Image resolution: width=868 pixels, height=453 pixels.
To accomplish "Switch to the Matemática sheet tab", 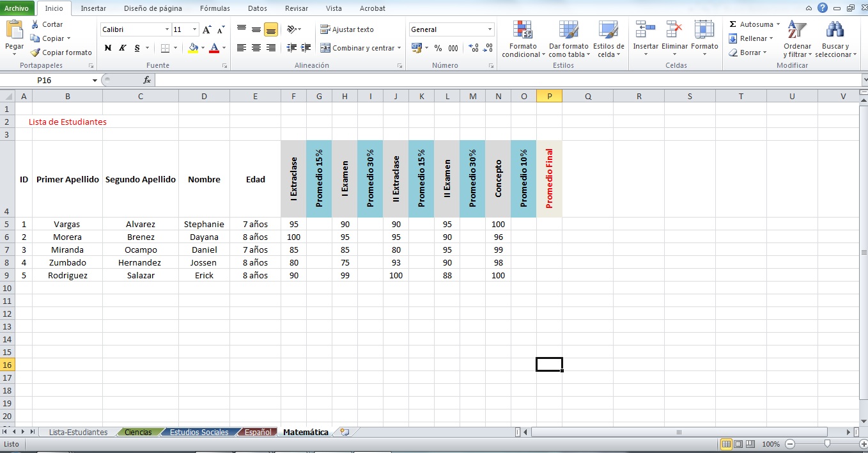I will tap(305, 432).
